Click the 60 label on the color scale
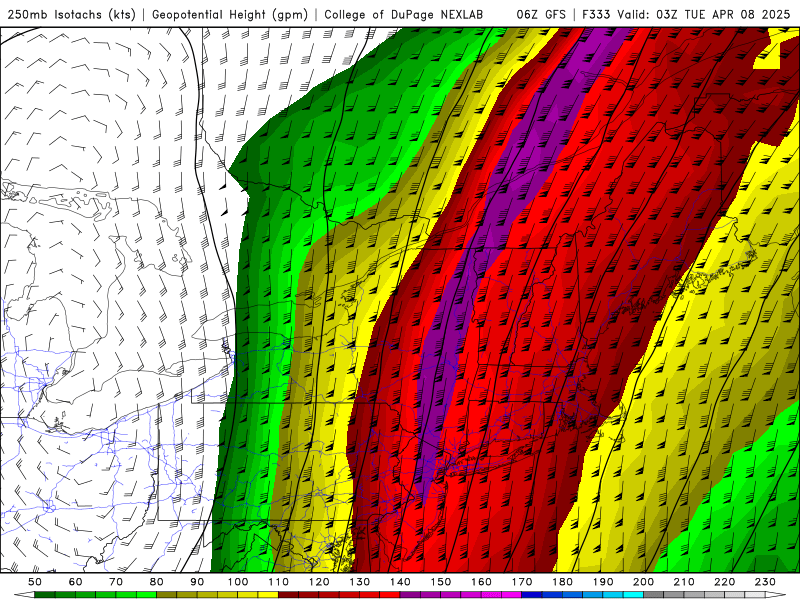This screenshot has width=800, height=600. [x=76, y=582]
